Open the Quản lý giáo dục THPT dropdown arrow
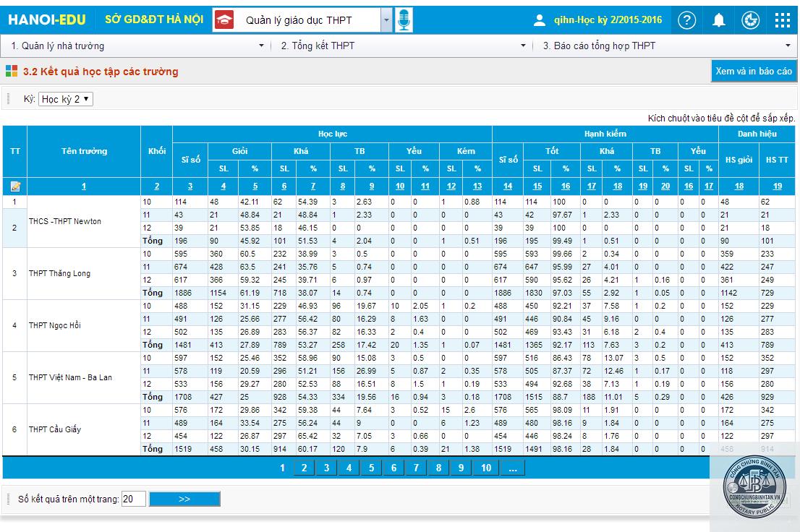Viewport: 800px width, 532px height. point(386,20)
